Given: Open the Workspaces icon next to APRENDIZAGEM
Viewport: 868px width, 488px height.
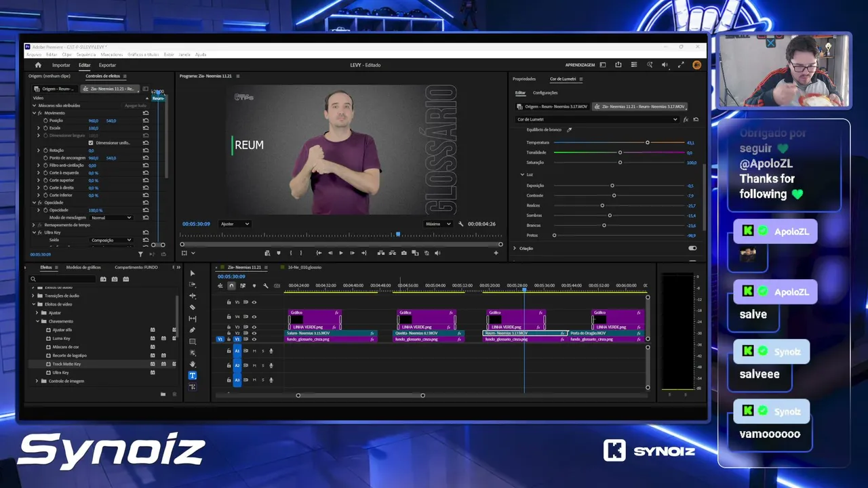Looking at the screenshot, I should point(603,65).
